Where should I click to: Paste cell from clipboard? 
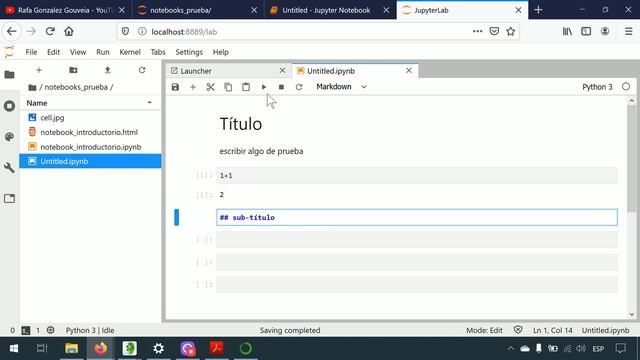click(x=246, y=87)
